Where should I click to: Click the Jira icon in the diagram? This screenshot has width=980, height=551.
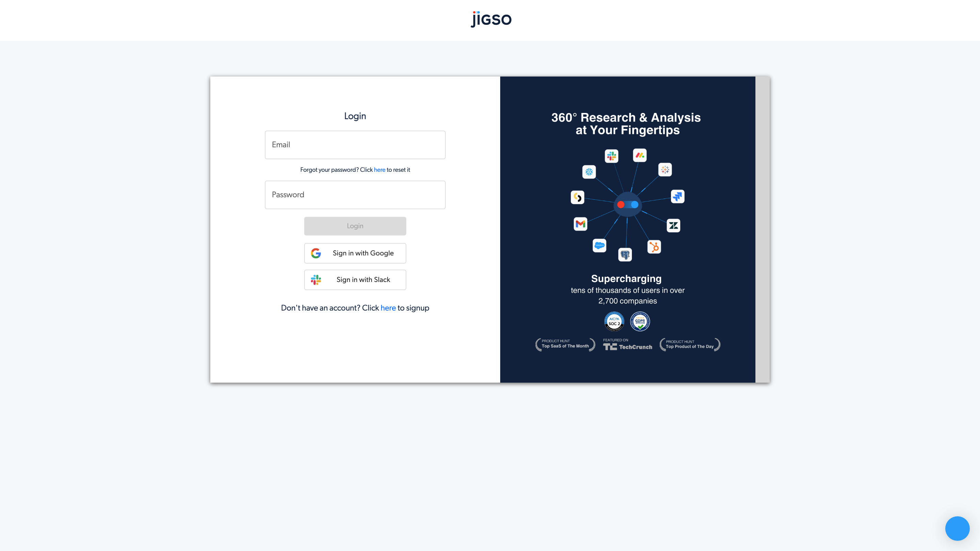(x=677, y=197)
